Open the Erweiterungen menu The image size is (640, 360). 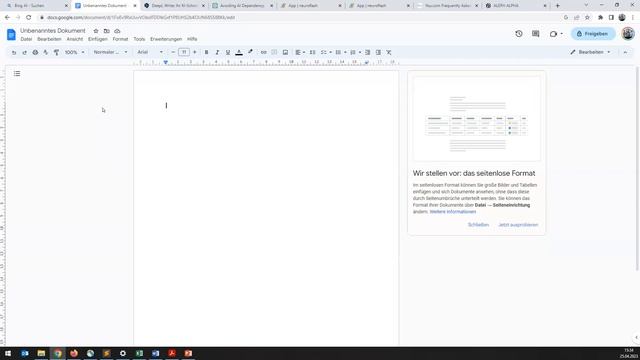pyautogui.click(x=166, y=39)
